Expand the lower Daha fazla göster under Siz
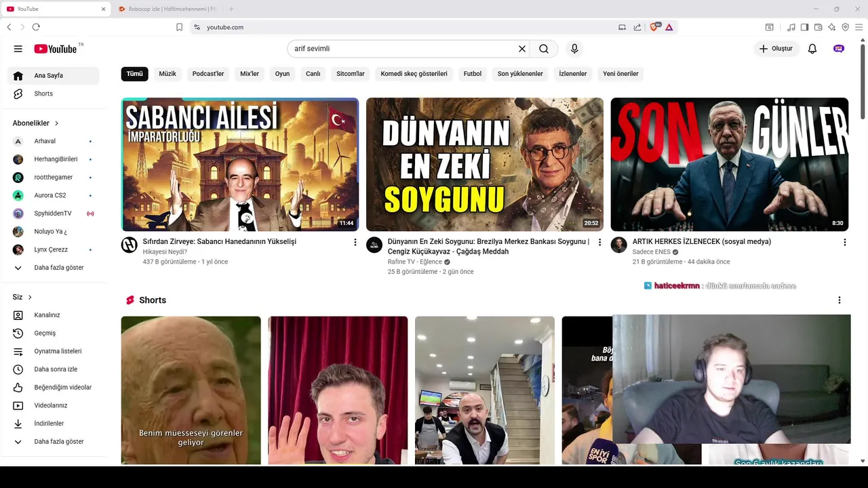Image resolution: width=868 pixels, height=488 pixels. click(54, 441)
